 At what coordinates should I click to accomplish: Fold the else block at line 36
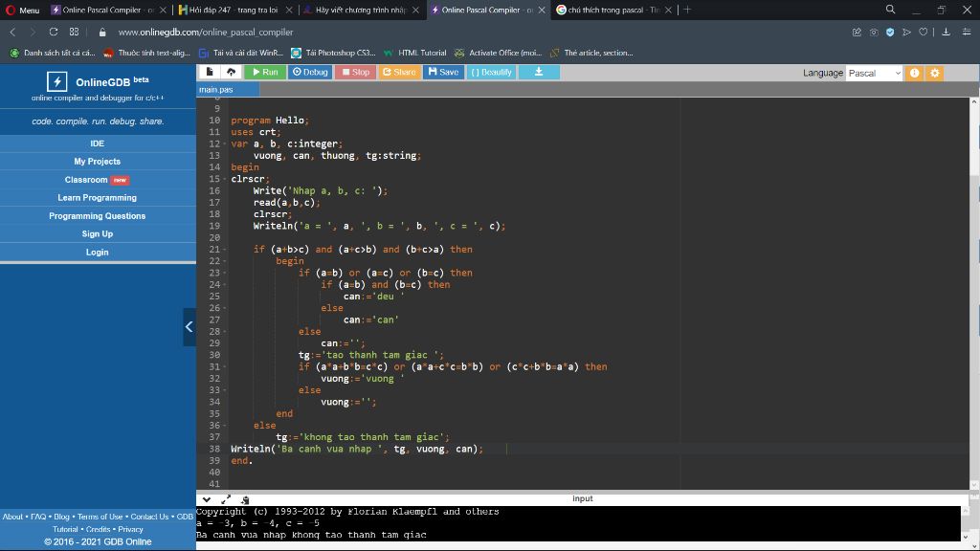click(x=224, y=426)
